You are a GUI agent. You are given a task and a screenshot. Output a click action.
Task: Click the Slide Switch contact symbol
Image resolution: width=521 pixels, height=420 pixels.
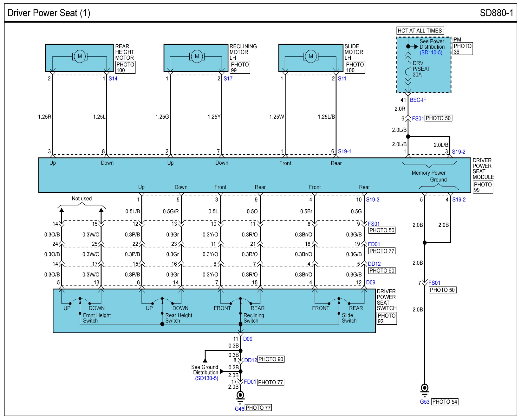coord(339,301)
